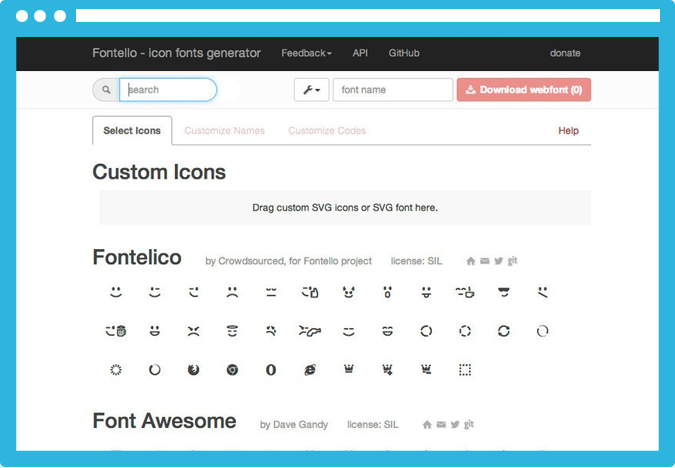
Task: Select the Opera browser icon
Action: coord(271,370)
